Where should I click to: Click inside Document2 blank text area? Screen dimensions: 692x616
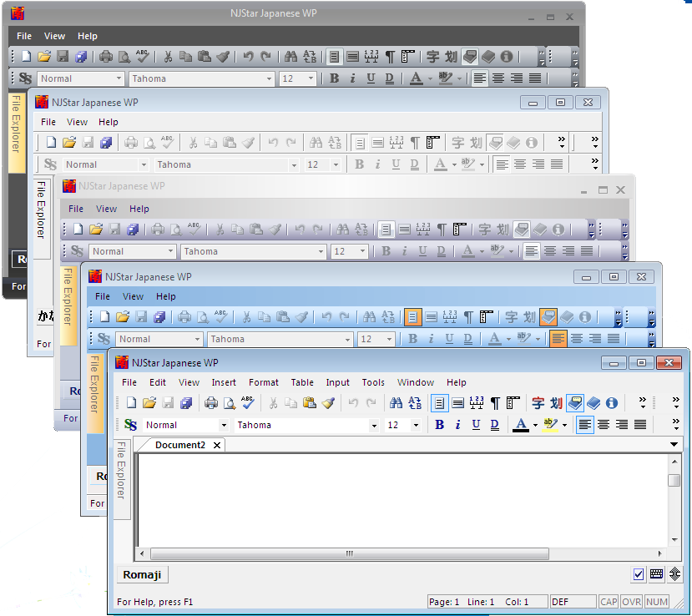[402, 499]
